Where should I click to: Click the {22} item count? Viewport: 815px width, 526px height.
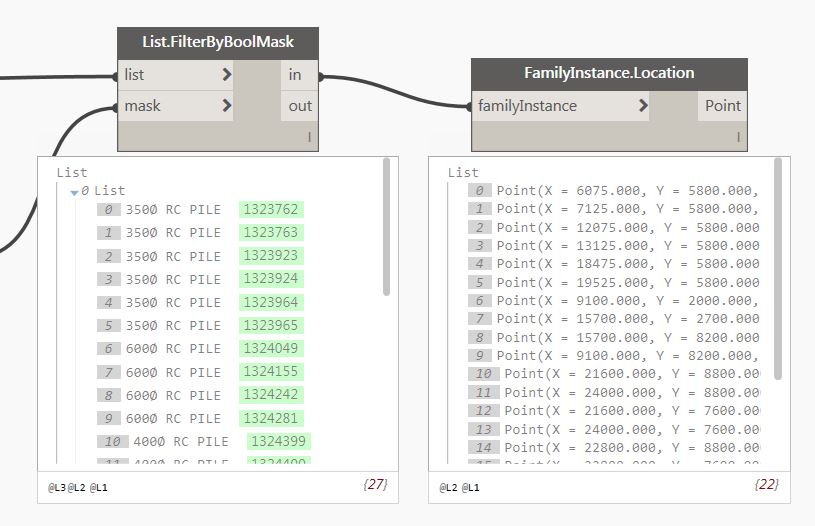pos(767,484)
